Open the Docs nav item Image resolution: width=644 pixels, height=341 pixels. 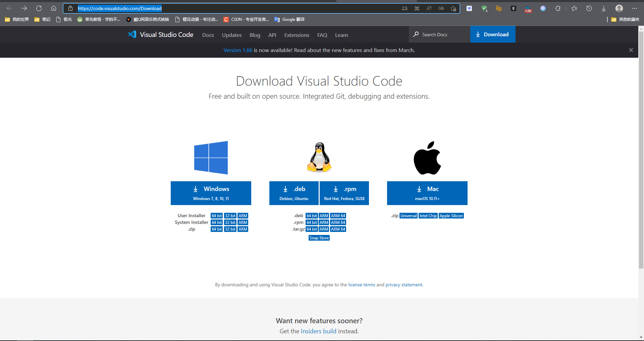click(208, 35)
